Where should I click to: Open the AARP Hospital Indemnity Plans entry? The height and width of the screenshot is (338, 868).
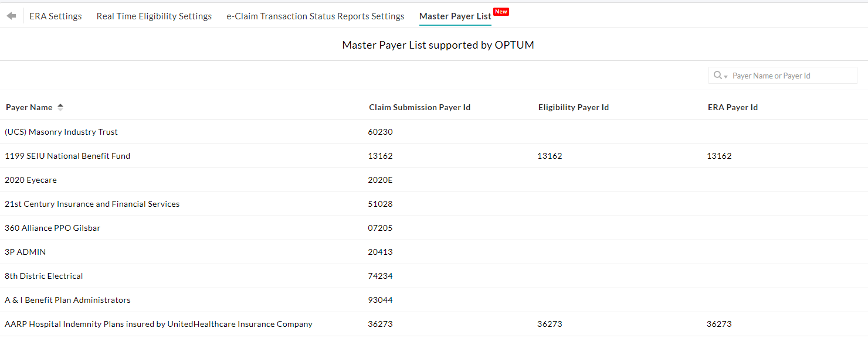[x=158, y=324]
